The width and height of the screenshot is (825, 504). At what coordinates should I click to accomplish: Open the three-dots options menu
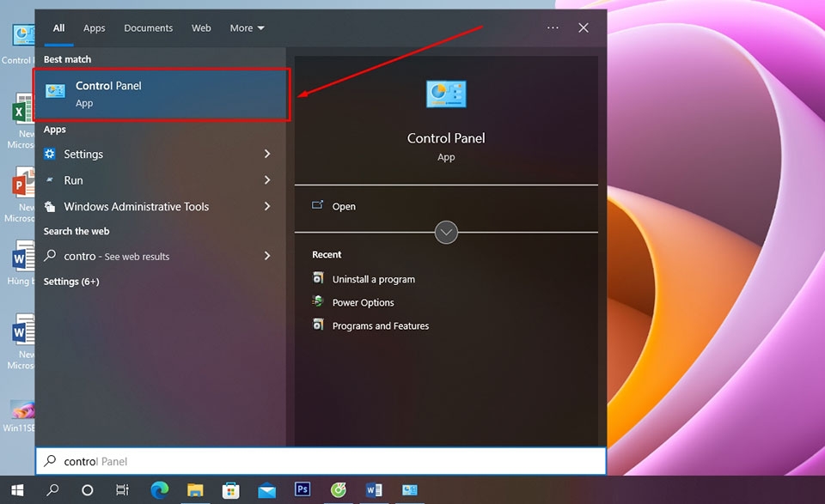click(x=553, y=27)
